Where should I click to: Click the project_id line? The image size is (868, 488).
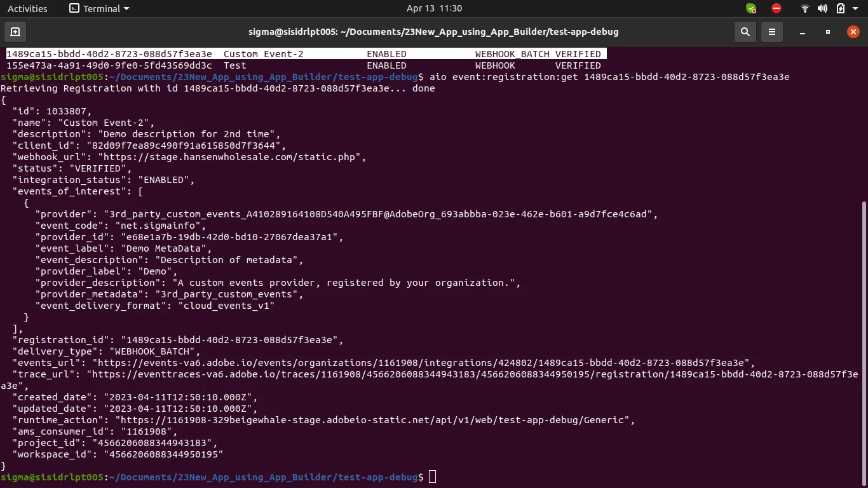point(114,443)
